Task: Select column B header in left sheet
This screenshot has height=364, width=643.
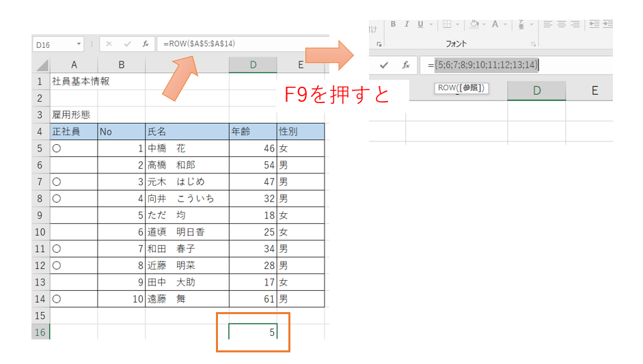Action: click(x=122, y=65)
